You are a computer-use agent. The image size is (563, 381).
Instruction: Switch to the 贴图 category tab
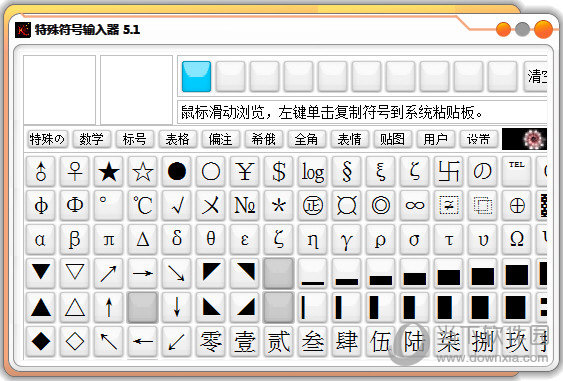tap(392, 139)
